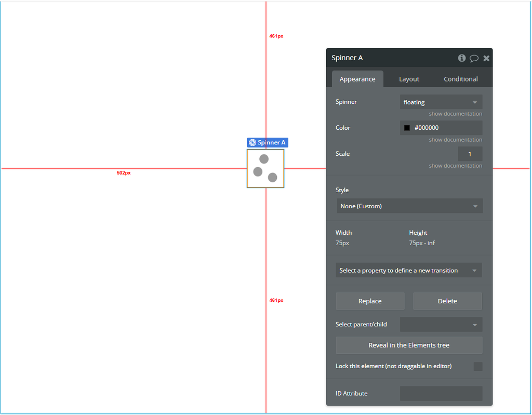The height and width of the screenshot is (415, 532).
Task: Click the info icon in Spinner A header
Action: coord(461,58)
